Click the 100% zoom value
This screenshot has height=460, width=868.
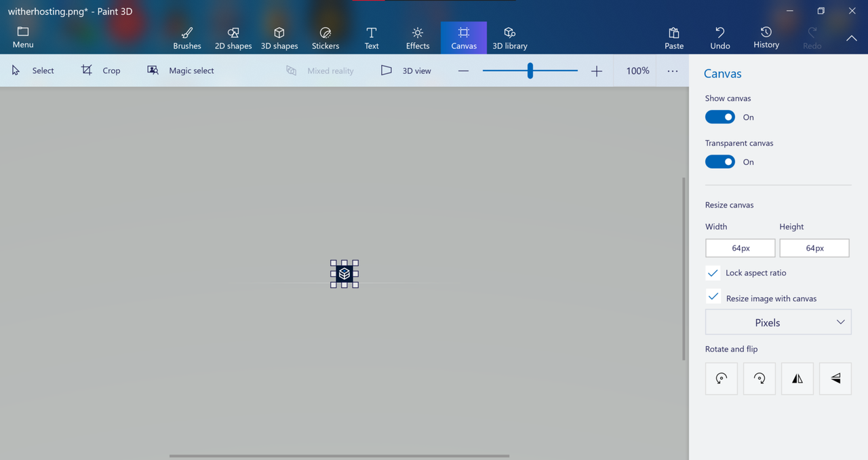point(637,71)
